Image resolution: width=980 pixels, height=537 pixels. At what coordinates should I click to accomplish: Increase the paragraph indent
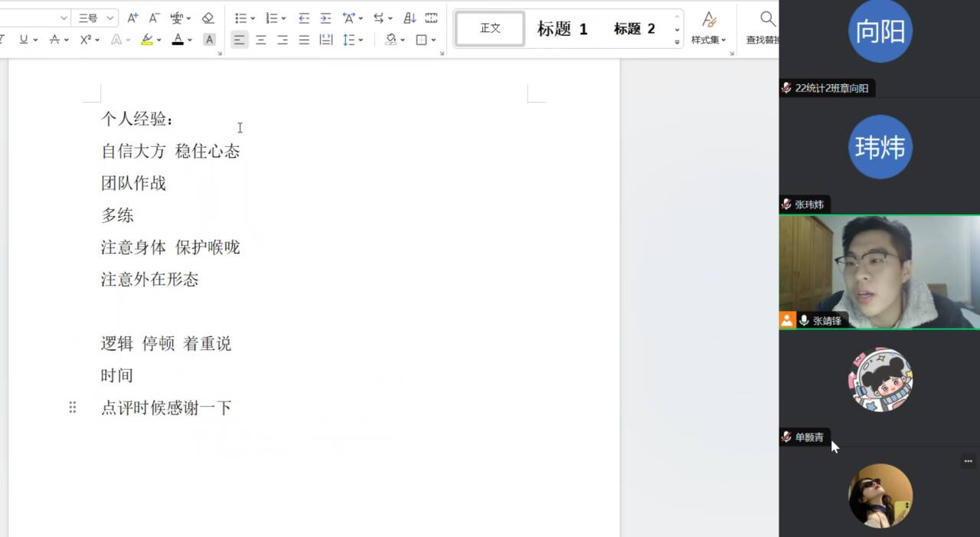(x=325, y=18)
